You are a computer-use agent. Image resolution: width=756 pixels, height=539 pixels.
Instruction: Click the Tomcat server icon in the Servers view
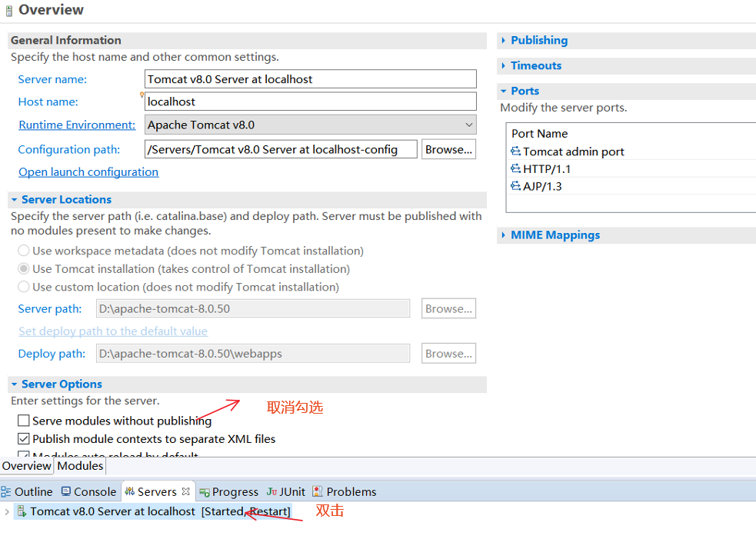pyautogui.click(x=21, y=511)
